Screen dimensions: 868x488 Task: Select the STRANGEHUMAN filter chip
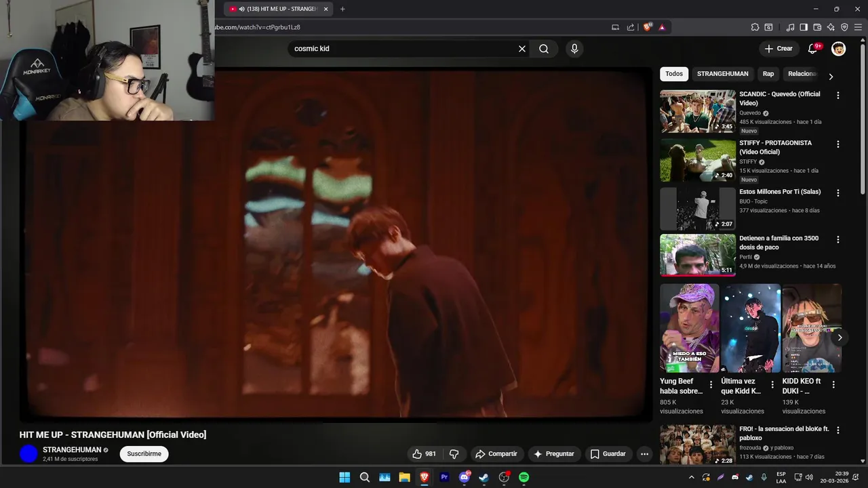click(723, 74)
